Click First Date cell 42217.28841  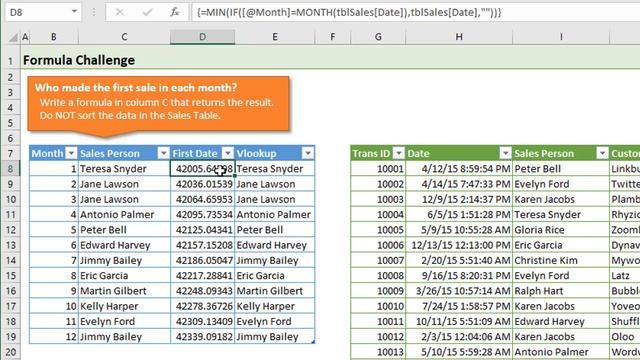202,276
